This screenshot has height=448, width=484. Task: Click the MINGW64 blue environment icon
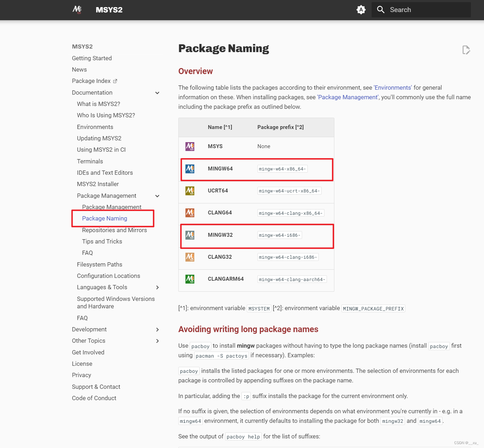click(x=190, y=169)
